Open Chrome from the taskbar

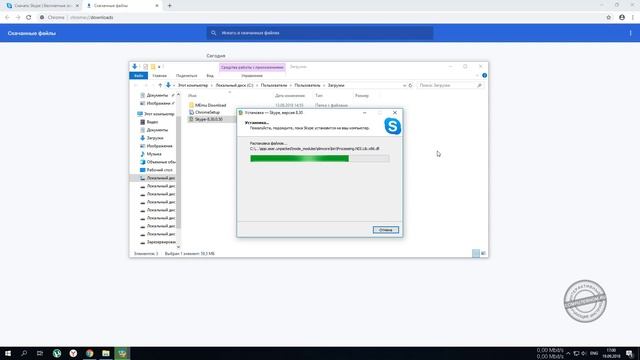tap(89, 353)
